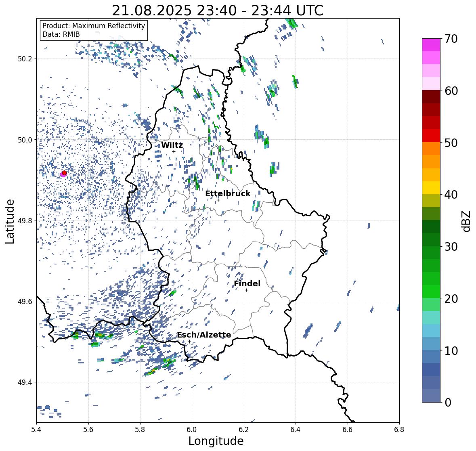Select the Wiltz station label
The height and width of the screenshot is (451, 476).
[x=172, y=145]
